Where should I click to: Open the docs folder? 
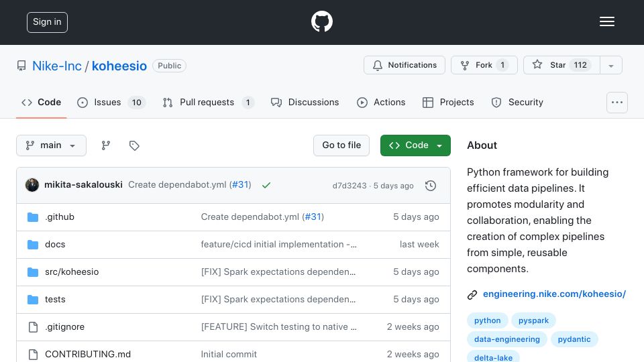coord(55,244)
